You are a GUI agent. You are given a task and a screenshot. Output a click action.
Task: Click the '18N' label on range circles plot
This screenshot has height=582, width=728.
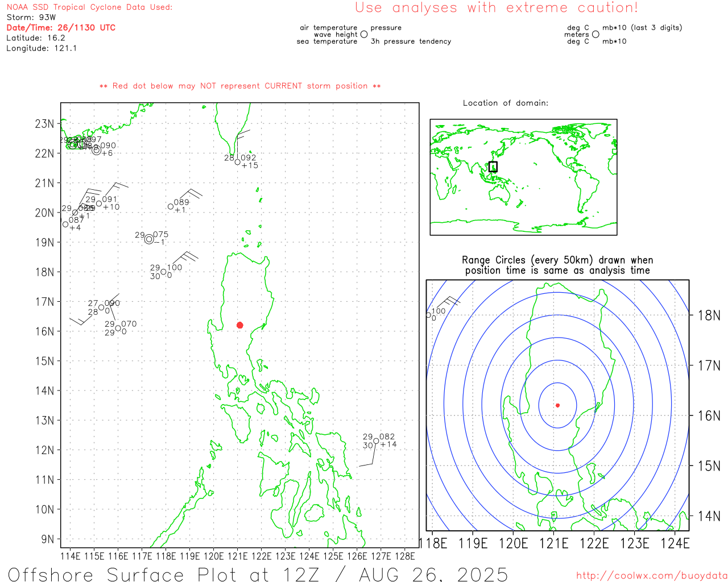click(x=709, y=315)
